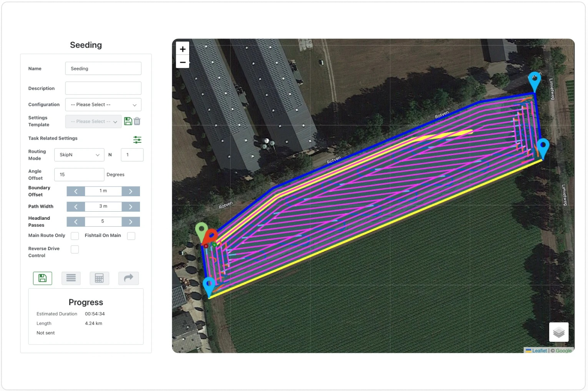Toggle the Fishtail On Main checkbox

tap(131, 236)
